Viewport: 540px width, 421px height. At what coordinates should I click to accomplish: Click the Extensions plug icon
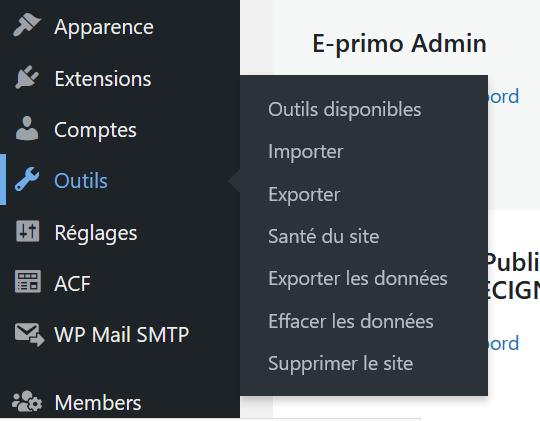[x=27, y=77]
